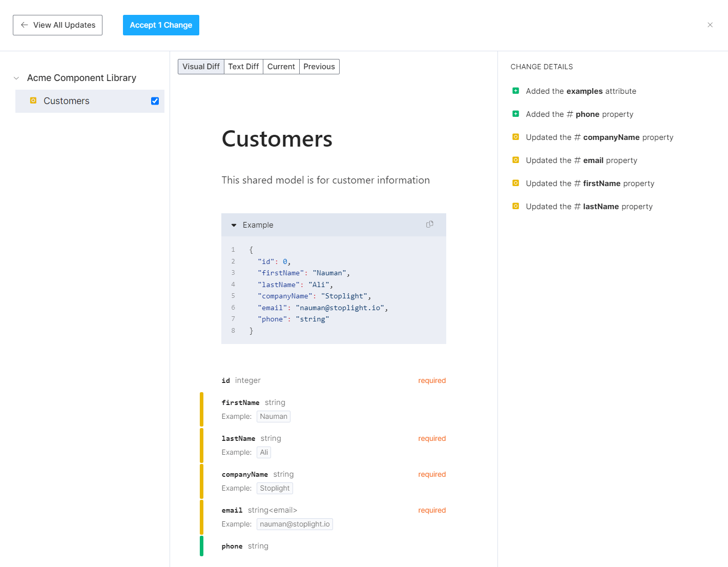Collapse the Acme Component Library tree
Viewport: 728px width, 567px height.
coord(16,78)
